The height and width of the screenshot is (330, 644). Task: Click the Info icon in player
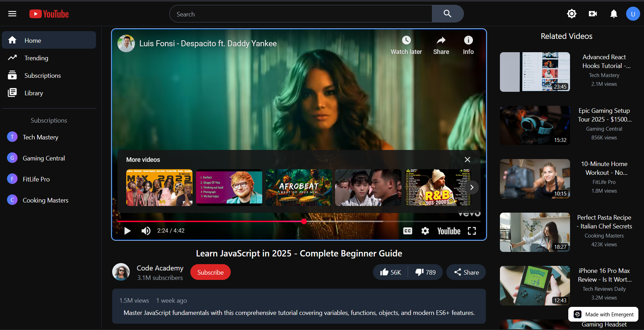coord(468,40)
